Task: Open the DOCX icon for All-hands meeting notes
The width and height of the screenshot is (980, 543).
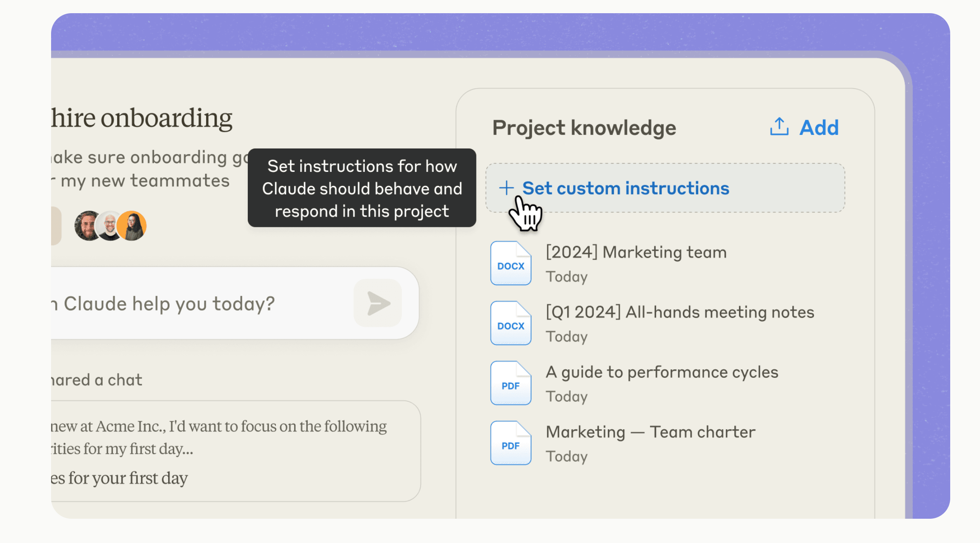Action: [x=511, y=323]
